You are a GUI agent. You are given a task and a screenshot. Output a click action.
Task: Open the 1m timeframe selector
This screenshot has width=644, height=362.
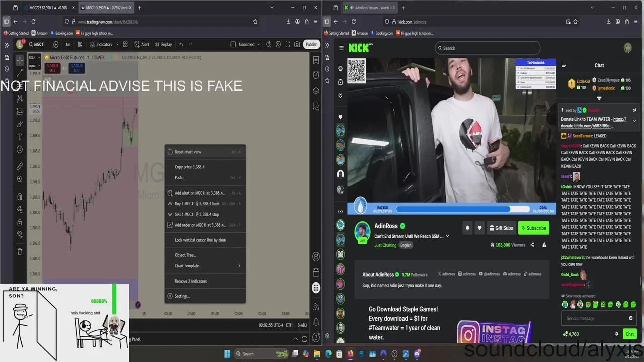point(68,44)
